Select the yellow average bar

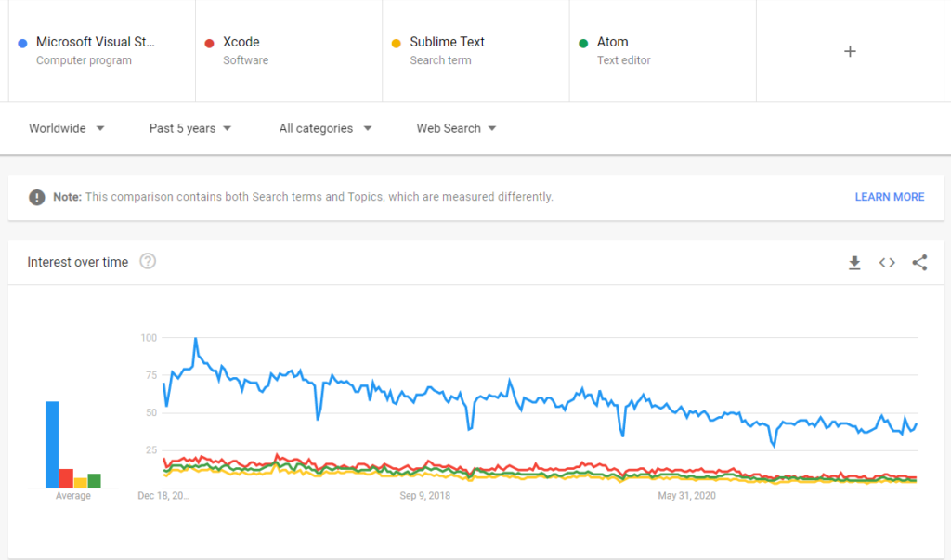tap(81, 483)
